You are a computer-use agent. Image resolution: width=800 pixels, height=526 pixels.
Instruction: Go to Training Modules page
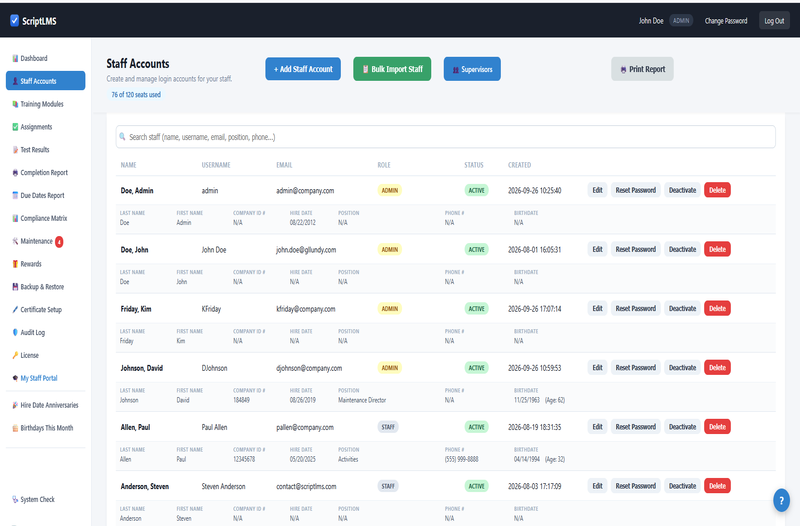click(x=42, y=104)
